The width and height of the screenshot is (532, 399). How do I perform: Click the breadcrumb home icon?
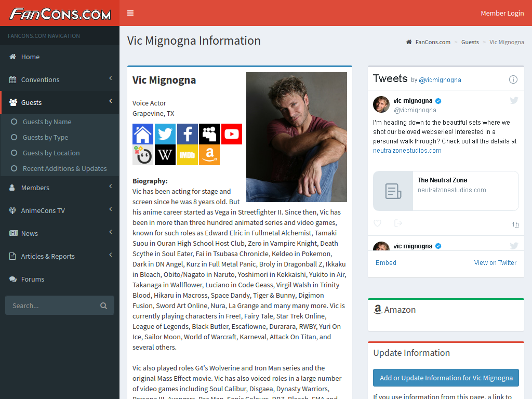[x=409, y=42]
